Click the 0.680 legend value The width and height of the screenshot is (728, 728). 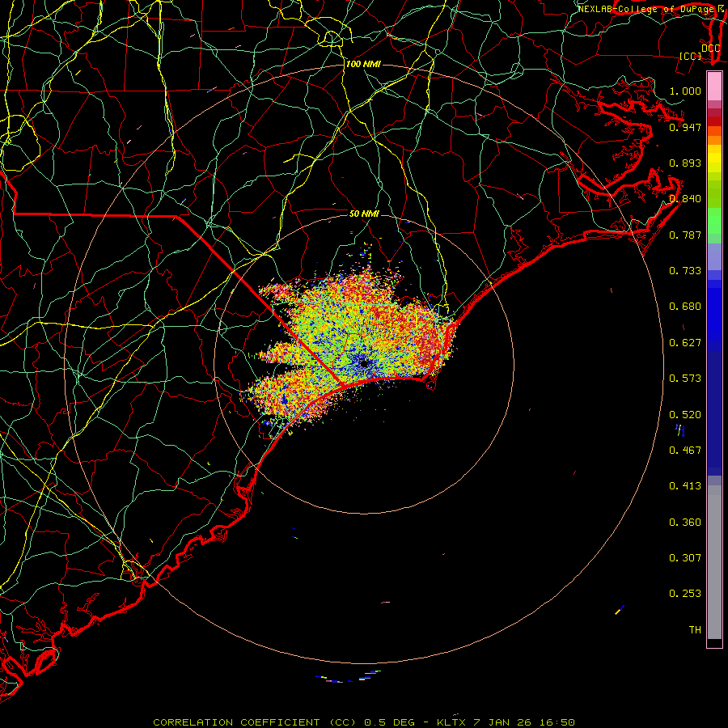(x=685, y=307)
